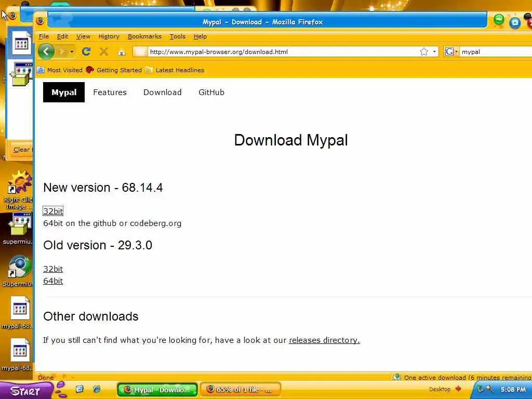Select the Supermium browser desktop shortcut

(19, 271)
